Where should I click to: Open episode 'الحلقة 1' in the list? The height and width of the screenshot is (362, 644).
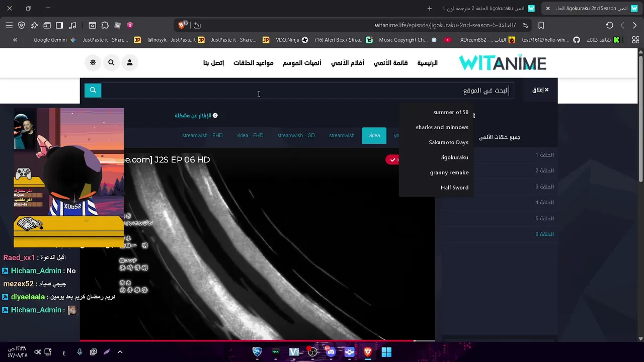point(544,155)
